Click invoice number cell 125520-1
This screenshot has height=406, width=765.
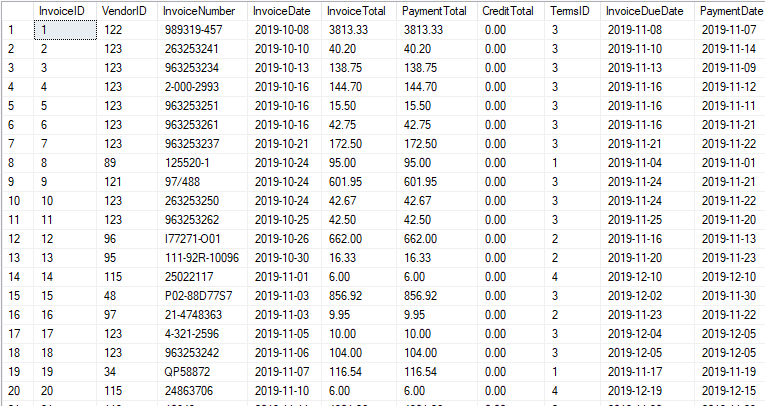[202, 163]
